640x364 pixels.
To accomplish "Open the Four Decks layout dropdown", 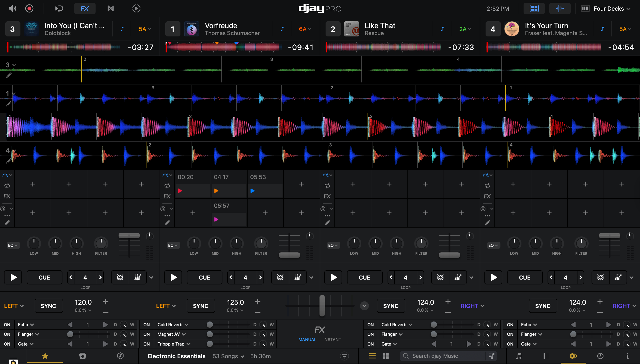I will [611, 8].
